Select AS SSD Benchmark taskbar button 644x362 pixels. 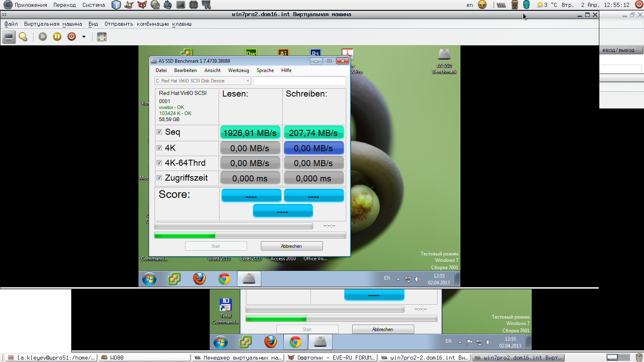click(249, 279)
